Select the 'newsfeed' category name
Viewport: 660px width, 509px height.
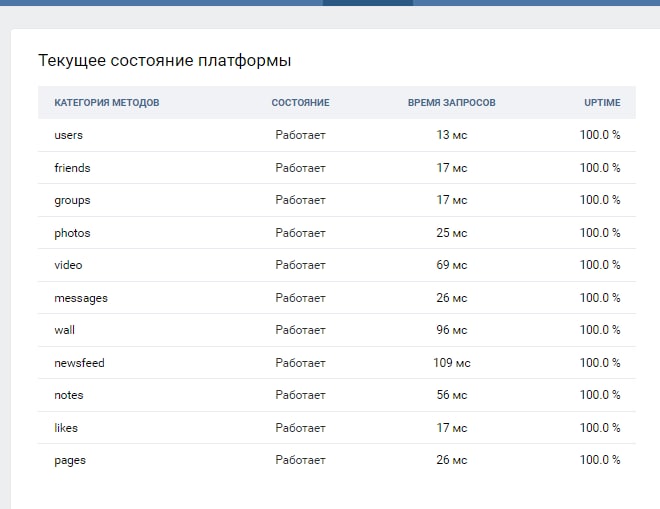tap(79, 363)
